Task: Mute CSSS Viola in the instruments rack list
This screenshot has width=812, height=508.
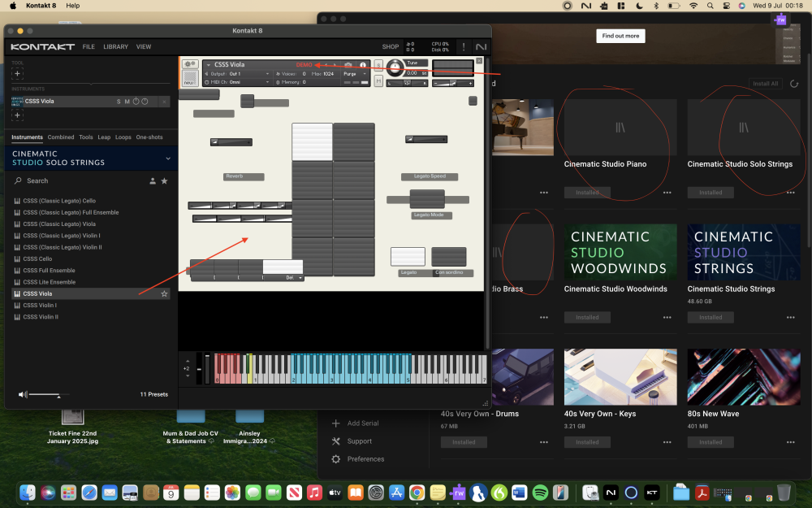Action: click(x=127, y=102)
